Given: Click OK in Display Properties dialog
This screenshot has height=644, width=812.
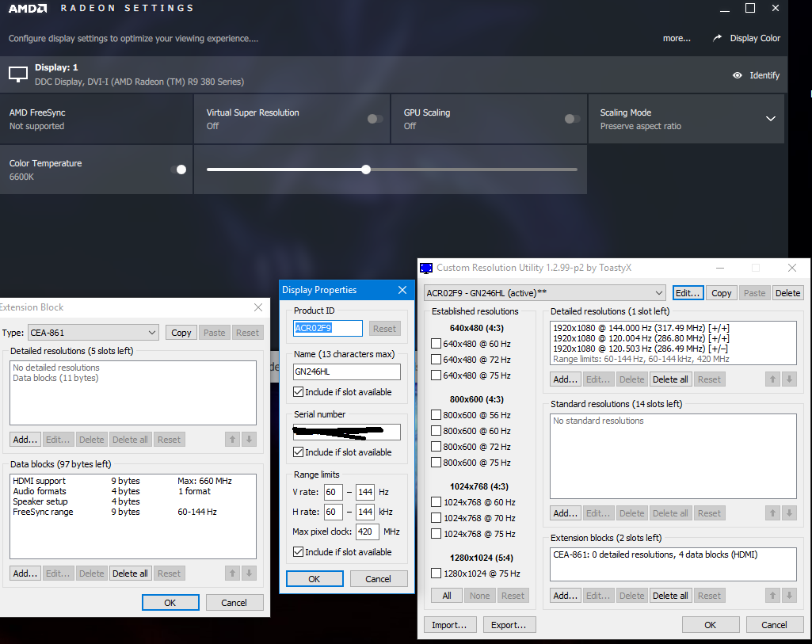Looking at the screenshot, I should click(x=315, y=579).
